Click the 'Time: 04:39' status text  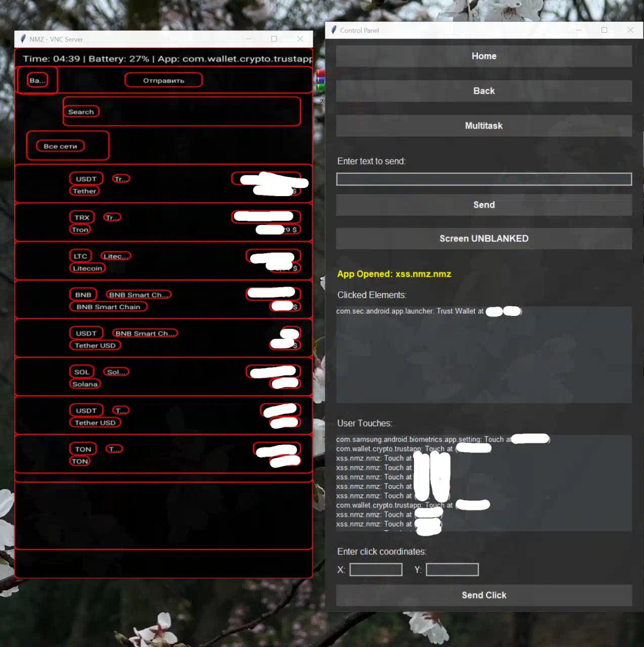coord(52,59)
